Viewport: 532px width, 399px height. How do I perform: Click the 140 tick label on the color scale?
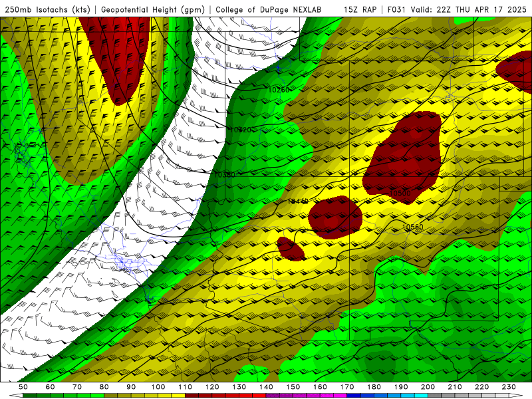pyautogui.click(x=266, y=387)
